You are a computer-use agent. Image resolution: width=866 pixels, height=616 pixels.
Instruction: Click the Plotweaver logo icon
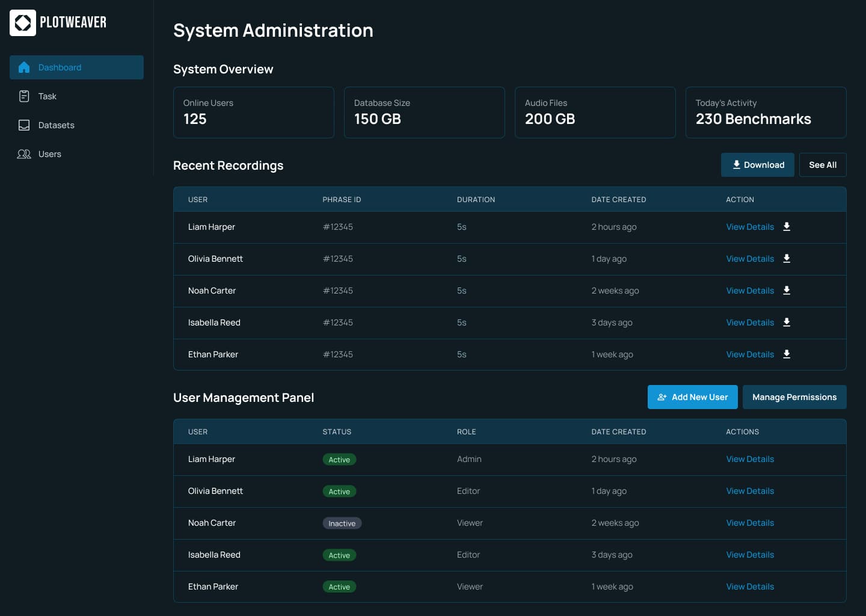point(23,23)
